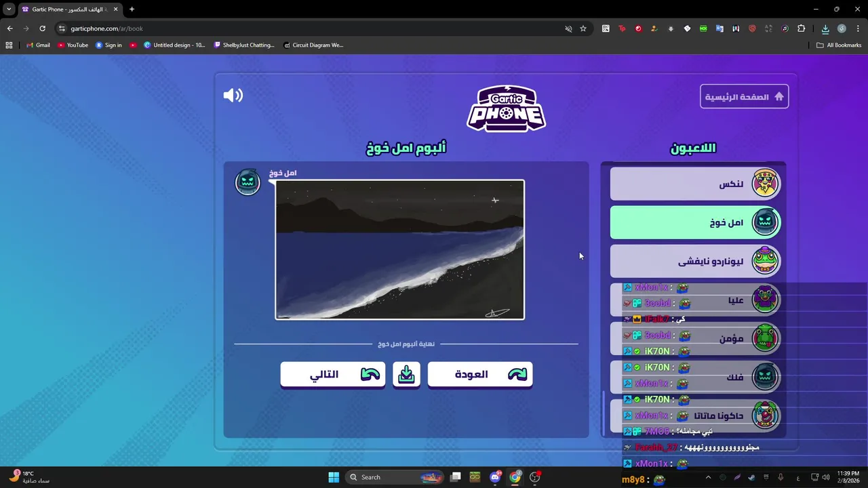Open the Sign in bookmark
Viewport: 868px width, 488px height.
pos(108,45)
